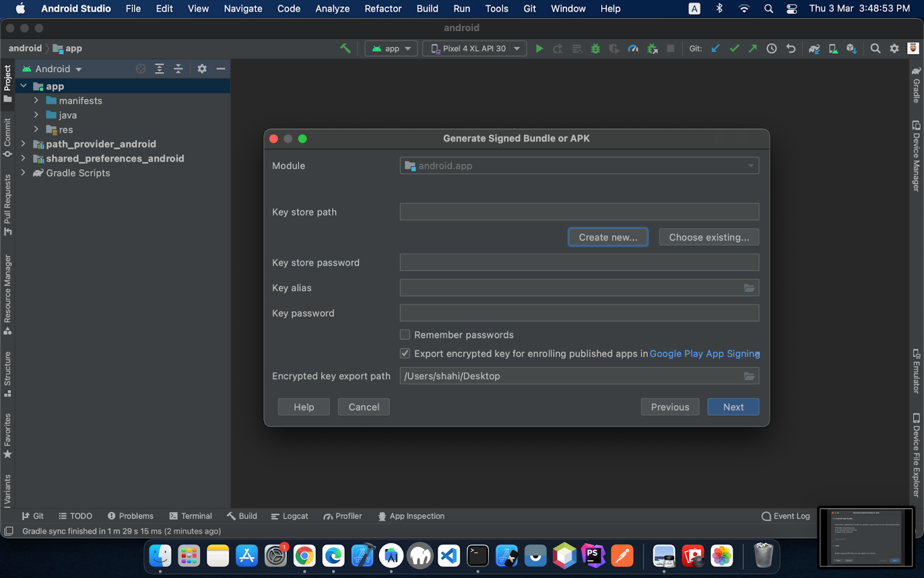This screenshot has height=578, width=924.
Task: Click the Git update project arrow
Action: (716, 49)
